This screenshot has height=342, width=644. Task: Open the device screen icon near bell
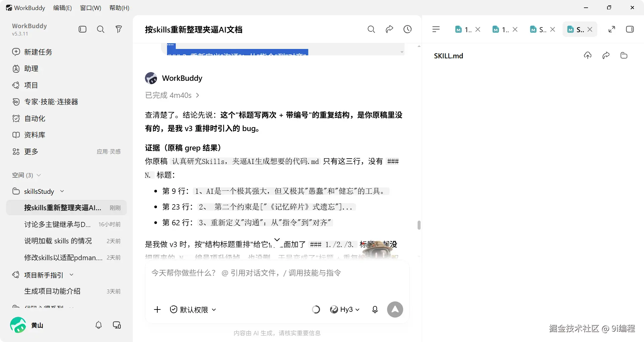click(x=117, y=325)
